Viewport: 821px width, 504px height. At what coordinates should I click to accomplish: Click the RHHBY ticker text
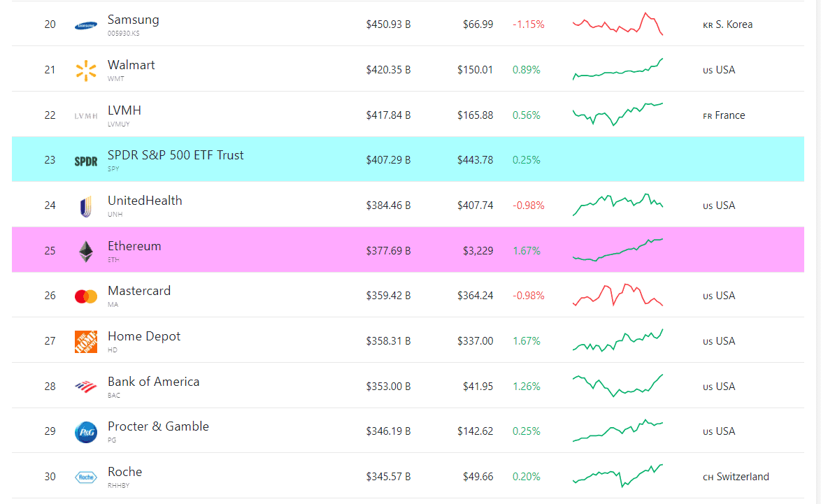pos(118,486)
